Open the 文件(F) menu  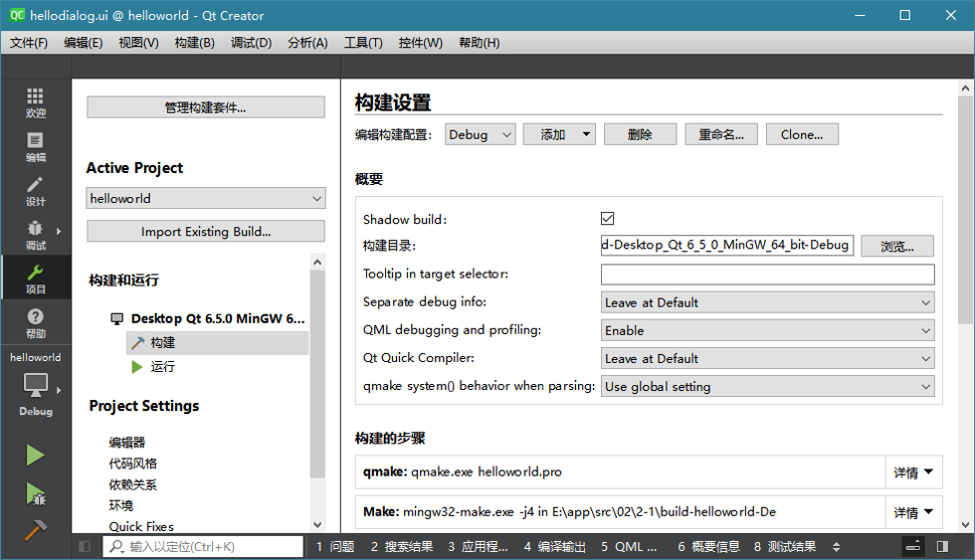point(29,42)
